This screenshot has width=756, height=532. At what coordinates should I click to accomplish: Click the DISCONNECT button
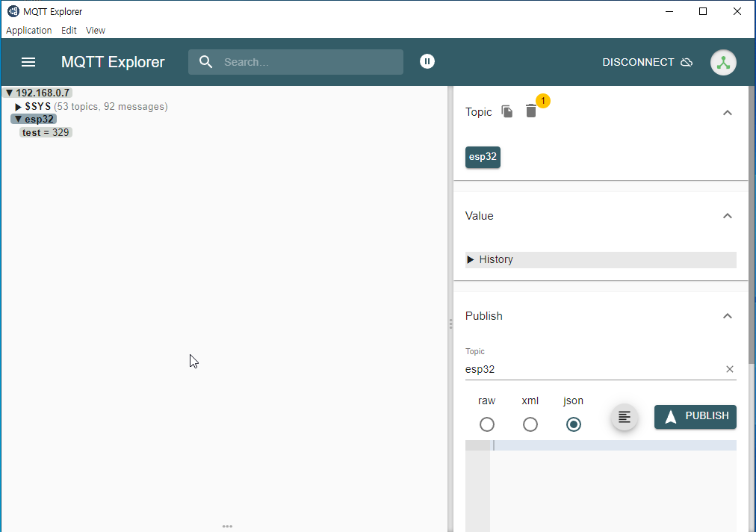[x=648, y=62]
